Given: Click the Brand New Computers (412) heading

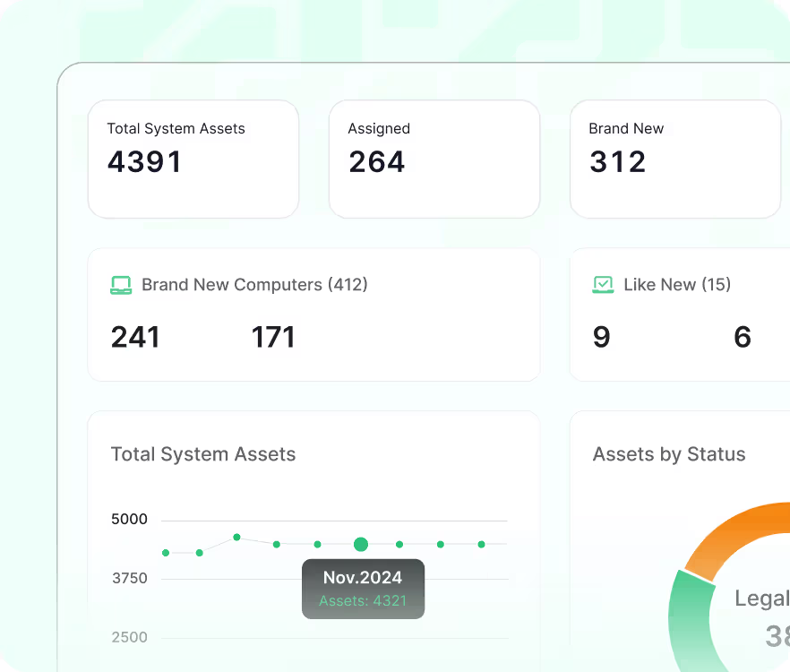Looking at the screenshot, I should pyautogui.click(x=254, y=285).
